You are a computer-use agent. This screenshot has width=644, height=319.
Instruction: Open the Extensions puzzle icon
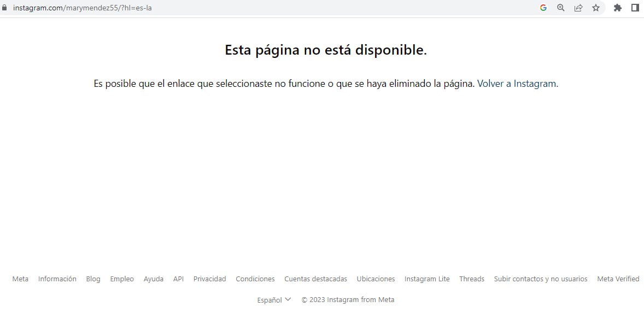pos(618,8)
